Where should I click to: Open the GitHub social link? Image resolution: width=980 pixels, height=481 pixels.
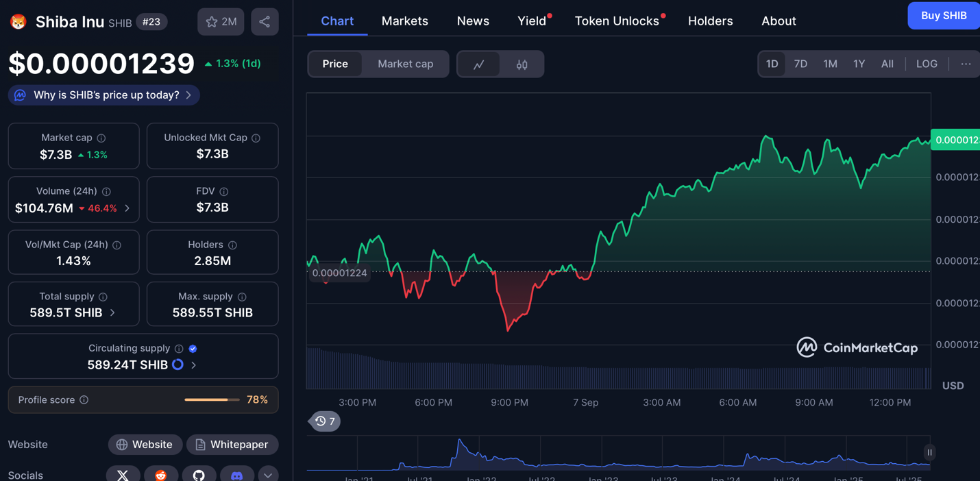(x=199, y=474)
